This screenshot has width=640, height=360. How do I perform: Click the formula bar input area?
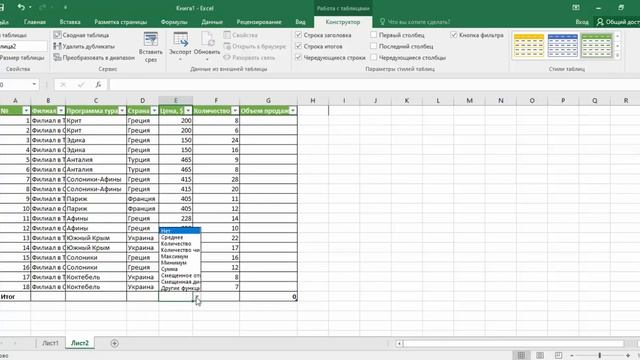click(374, 84)
